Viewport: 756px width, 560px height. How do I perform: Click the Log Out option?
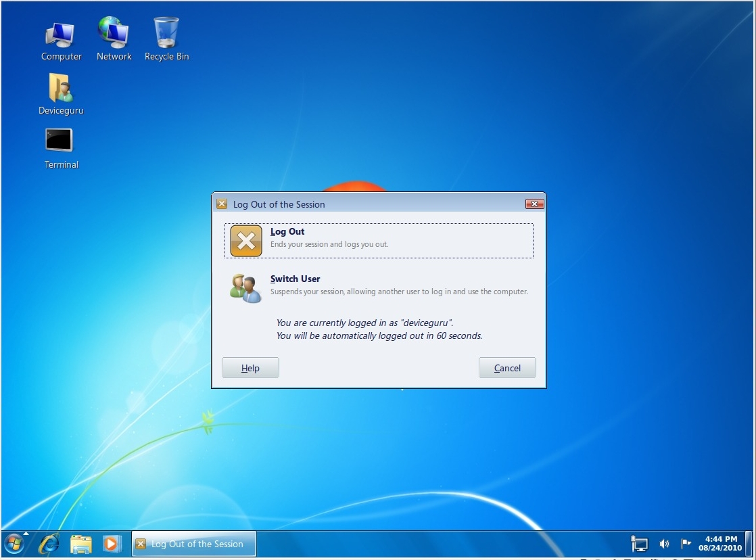pos(379,240)
